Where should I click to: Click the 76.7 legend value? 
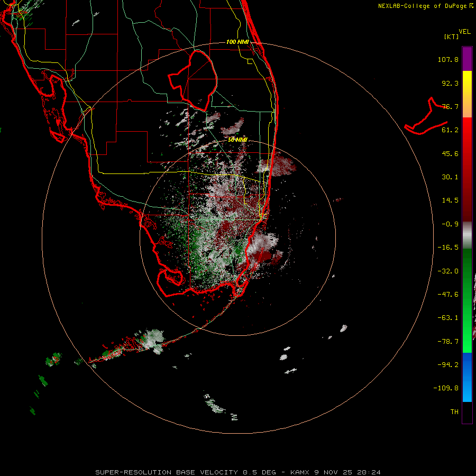pyautogui.click(x=450, y=106)
